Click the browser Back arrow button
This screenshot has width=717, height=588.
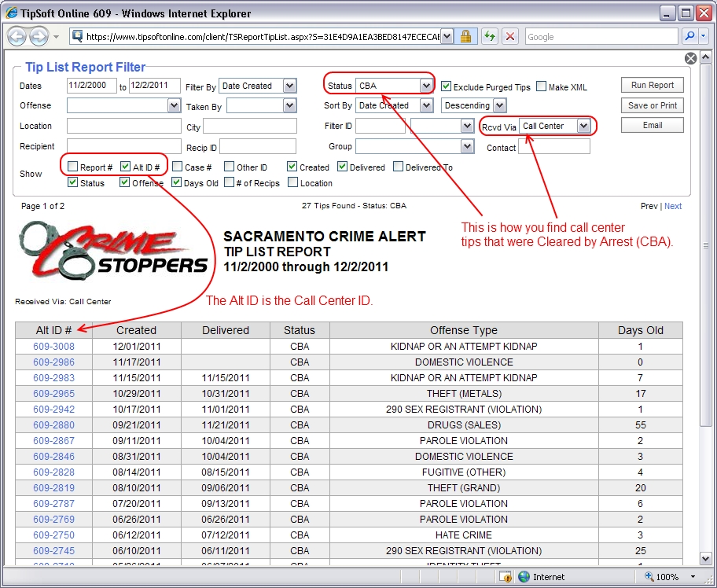coord(17,37)
